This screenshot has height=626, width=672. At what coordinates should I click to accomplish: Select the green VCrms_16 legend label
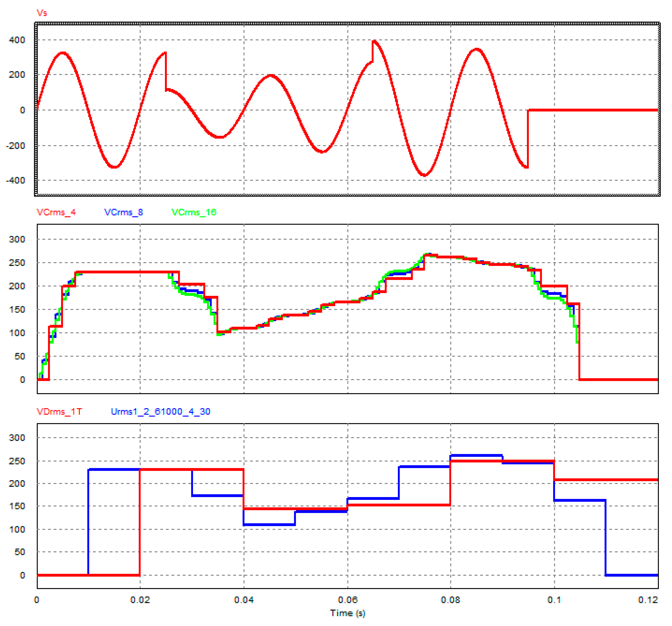pos(194,212)
